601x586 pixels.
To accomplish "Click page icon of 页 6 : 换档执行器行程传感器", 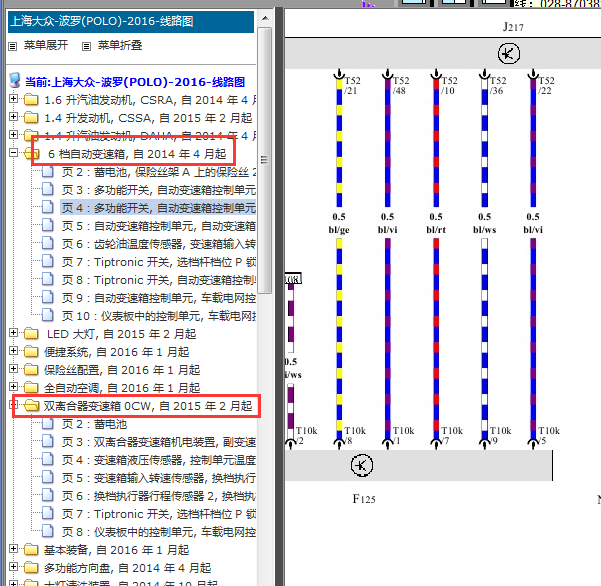I will (48, 495).
